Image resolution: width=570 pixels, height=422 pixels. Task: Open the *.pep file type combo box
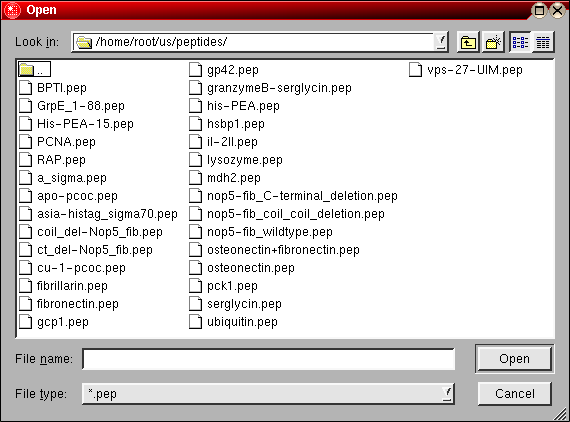point(268,394)
